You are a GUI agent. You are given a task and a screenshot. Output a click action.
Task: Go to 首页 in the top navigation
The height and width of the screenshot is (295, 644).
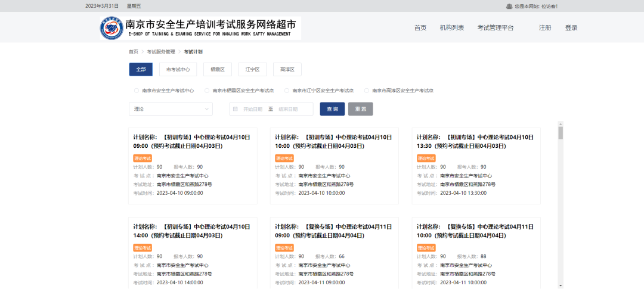[x=420, y=28]
